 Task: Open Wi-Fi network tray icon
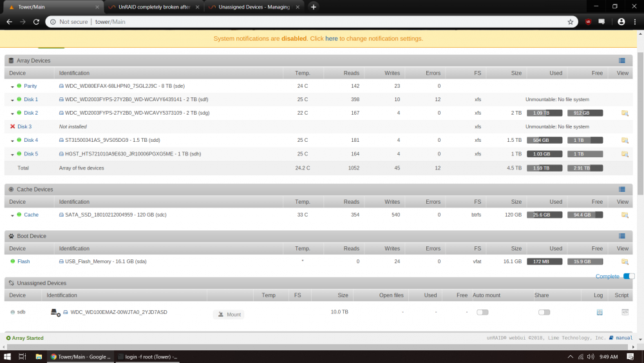click(581, 357)
